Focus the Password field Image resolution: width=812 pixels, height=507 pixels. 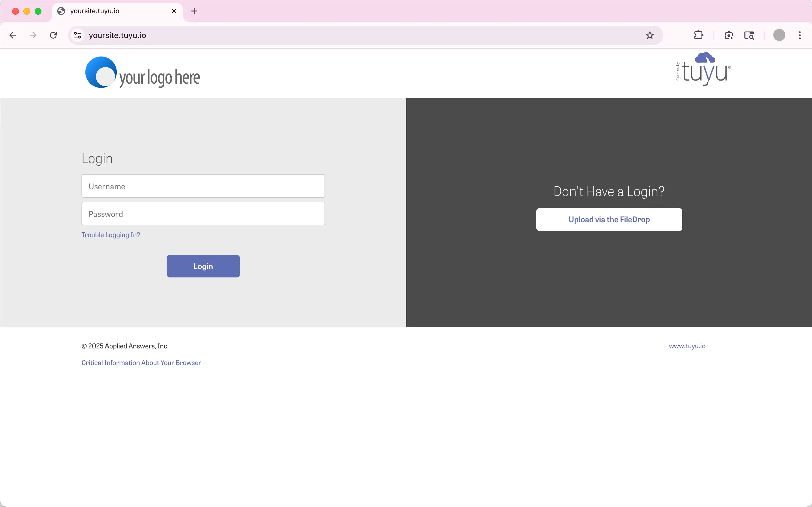tap(203, 214)
